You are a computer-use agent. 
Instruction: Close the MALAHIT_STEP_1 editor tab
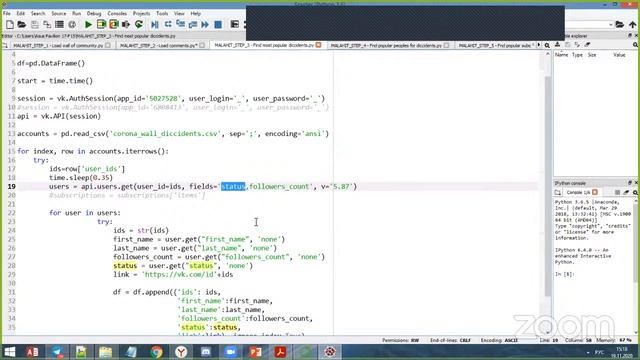point(108,45)
